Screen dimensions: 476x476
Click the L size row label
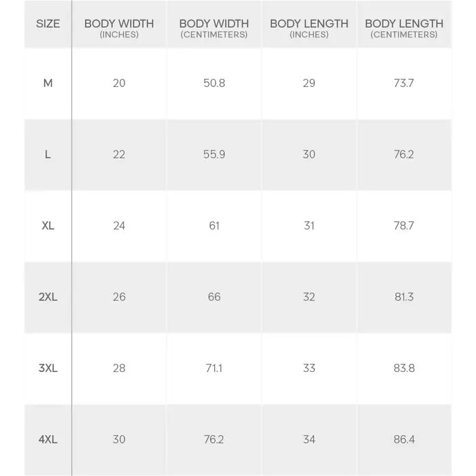click(48, 154)
